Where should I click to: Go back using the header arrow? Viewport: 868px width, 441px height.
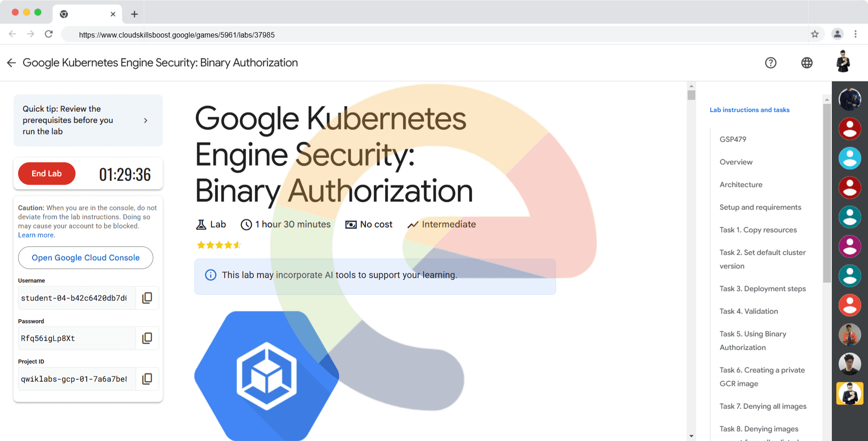tap(11, 63)
